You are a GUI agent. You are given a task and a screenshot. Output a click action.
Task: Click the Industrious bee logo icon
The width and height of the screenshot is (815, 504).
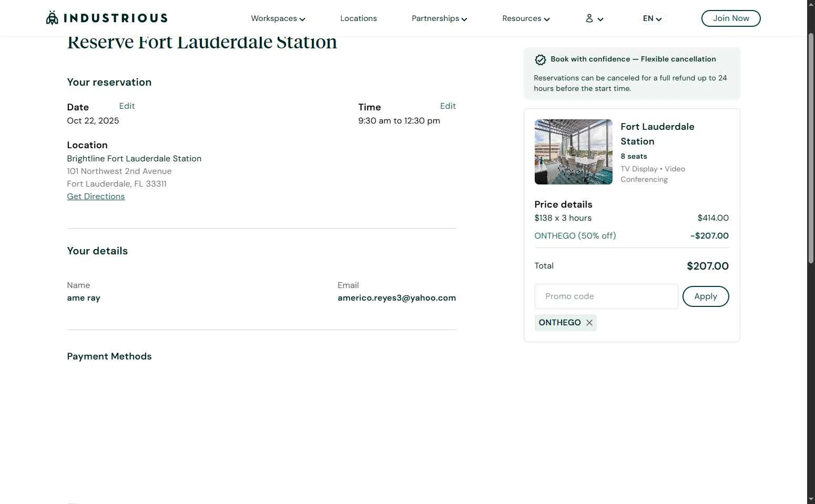click(x=52, y=18)
